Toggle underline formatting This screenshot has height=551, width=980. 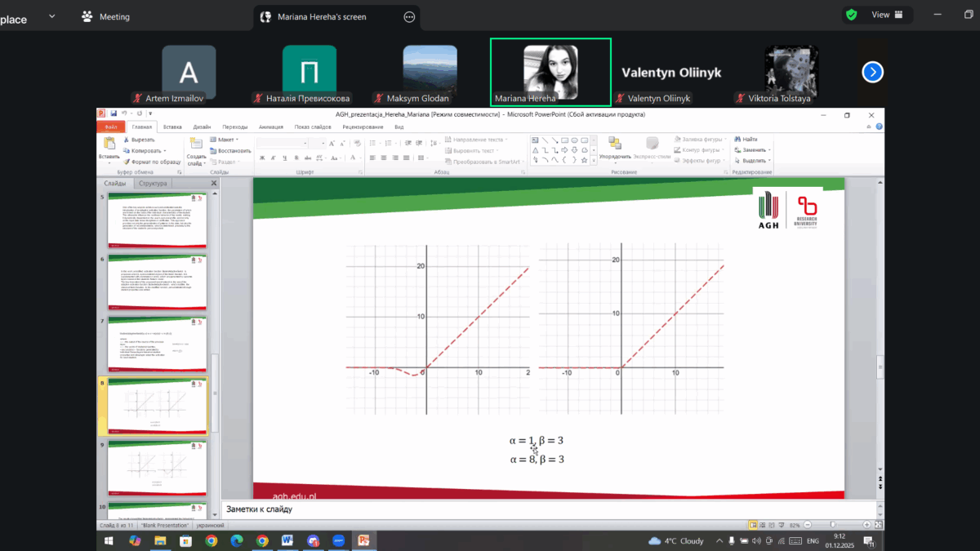(x=284, y=158)
